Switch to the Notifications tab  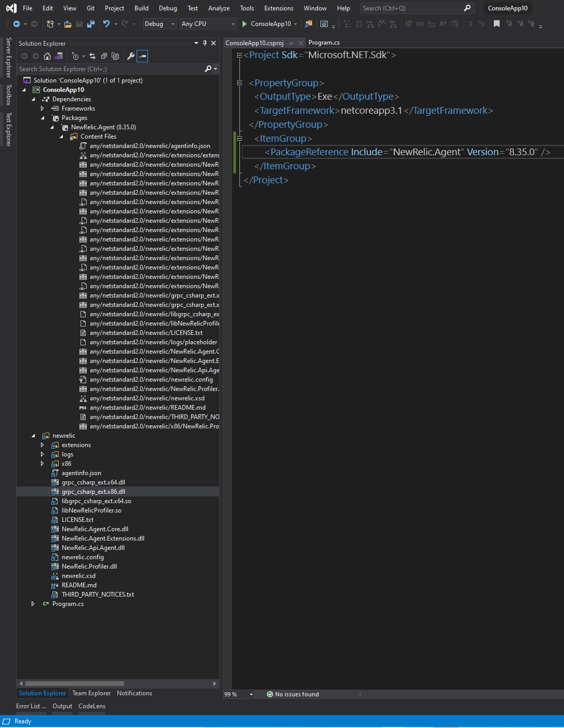135,693
